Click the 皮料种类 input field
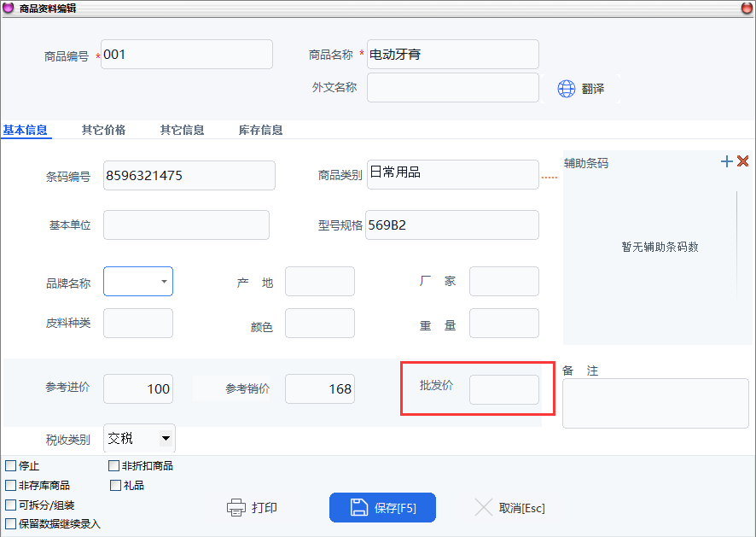This screenshot has height=537, width=756. coord(138,324)
